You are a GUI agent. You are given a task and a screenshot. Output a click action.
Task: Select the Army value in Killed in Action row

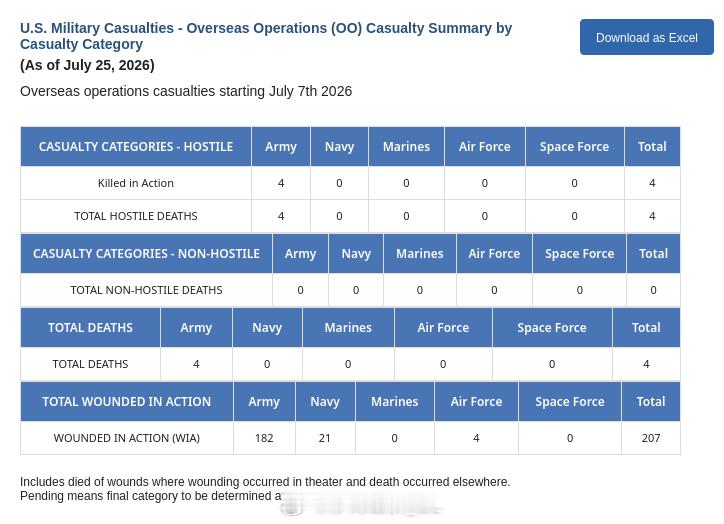[x=281, y=183]
